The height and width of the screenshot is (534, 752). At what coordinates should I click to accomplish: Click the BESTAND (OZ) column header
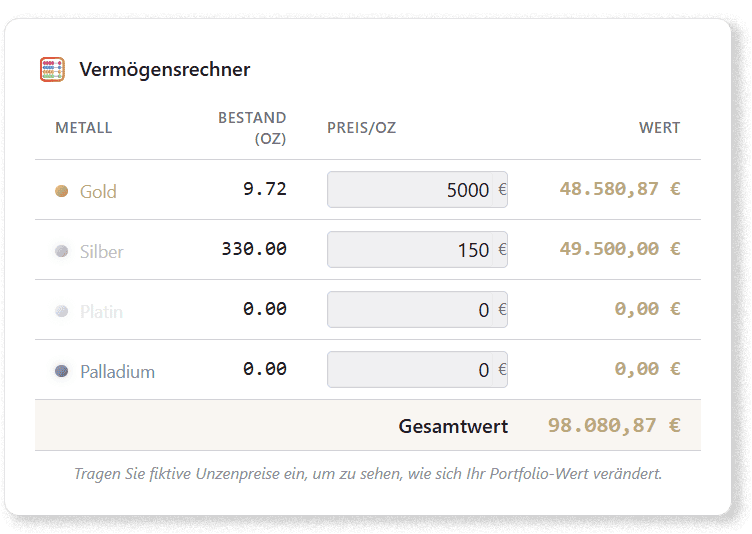click(x=252, y=128)
